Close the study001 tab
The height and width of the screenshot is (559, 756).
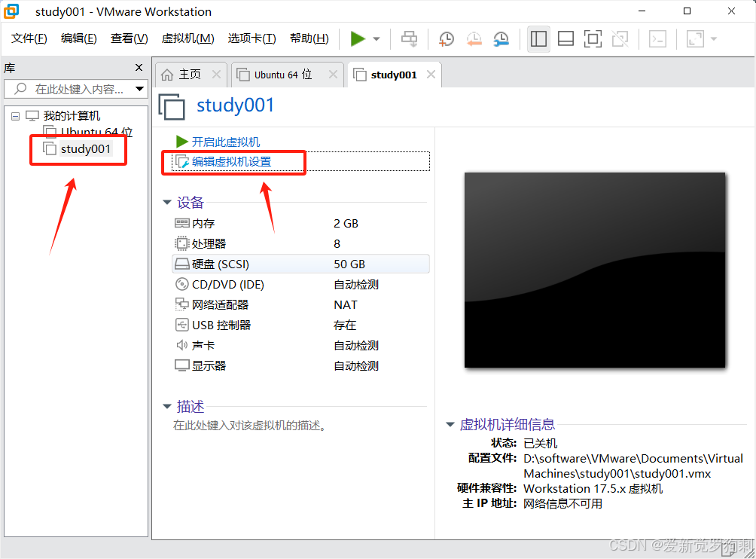(431, 75)
